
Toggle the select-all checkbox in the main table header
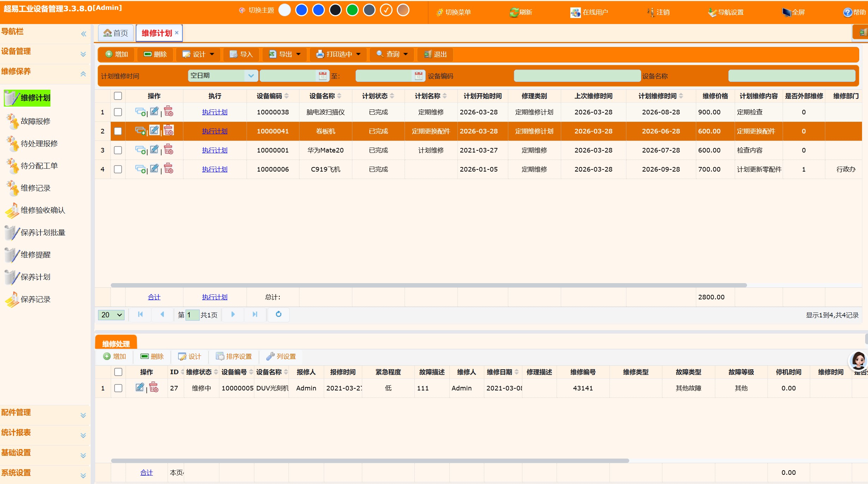click(x=118, y=96)
